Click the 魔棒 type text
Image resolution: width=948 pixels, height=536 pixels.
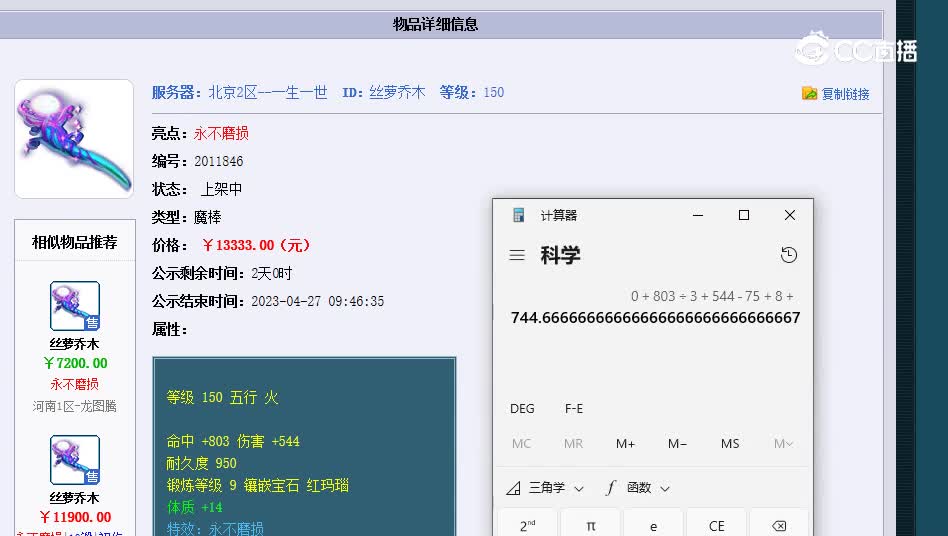click(x=207, y=217)
